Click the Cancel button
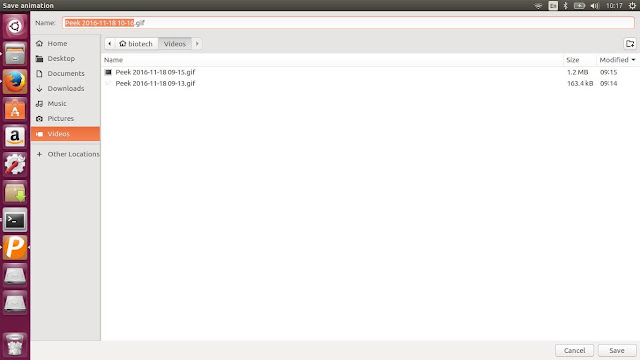 coord(575,351)
